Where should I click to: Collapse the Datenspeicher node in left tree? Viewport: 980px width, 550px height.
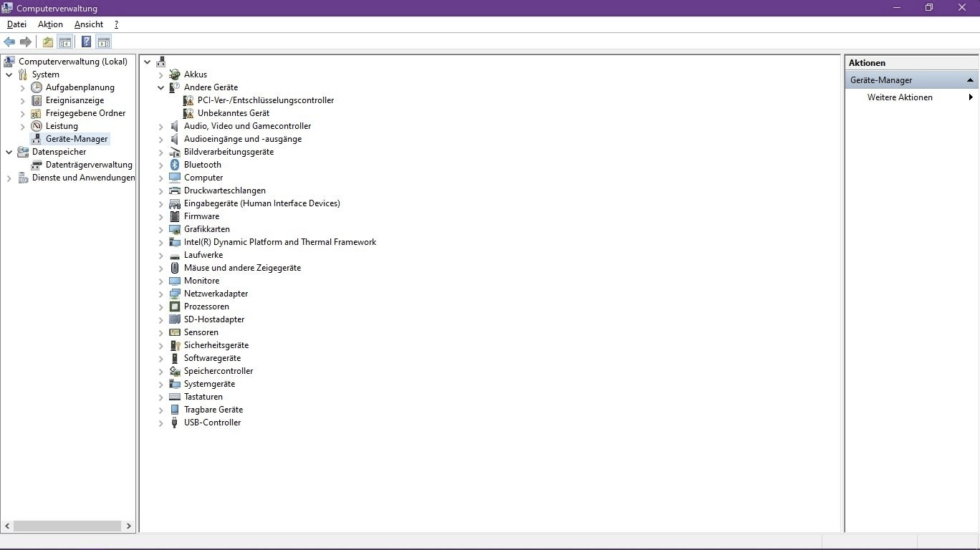tap(9, 152)
